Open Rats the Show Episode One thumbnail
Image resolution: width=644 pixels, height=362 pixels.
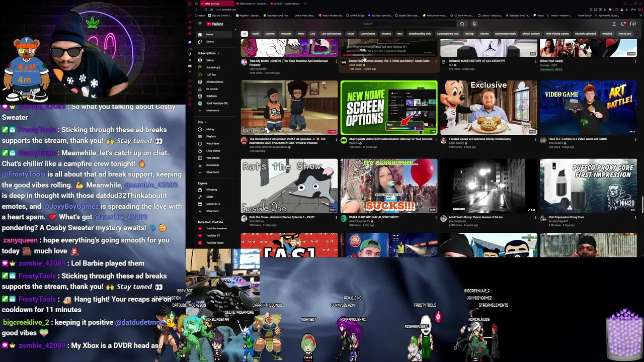[x=289, y=186]
